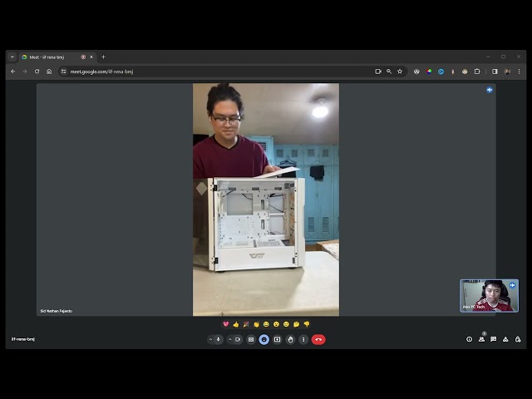The image size is (532, 399).
Task: Send the thumbs down reaction
Action: click(307, 324)
